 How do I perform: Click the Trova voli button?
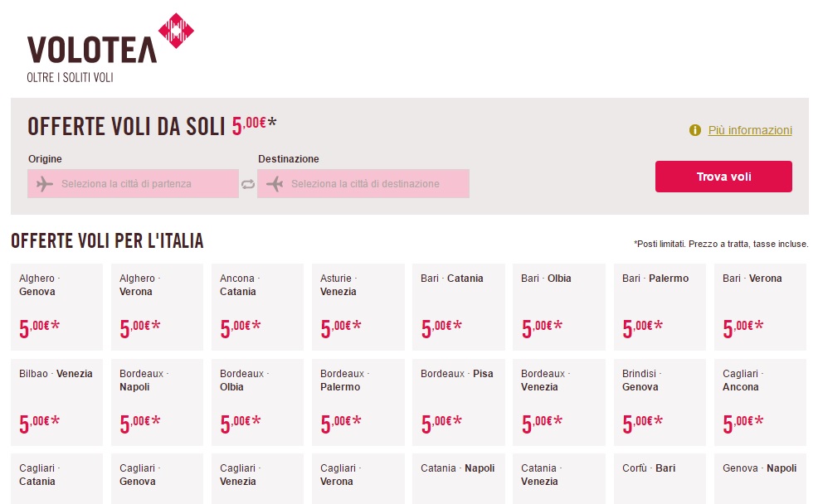723,177
